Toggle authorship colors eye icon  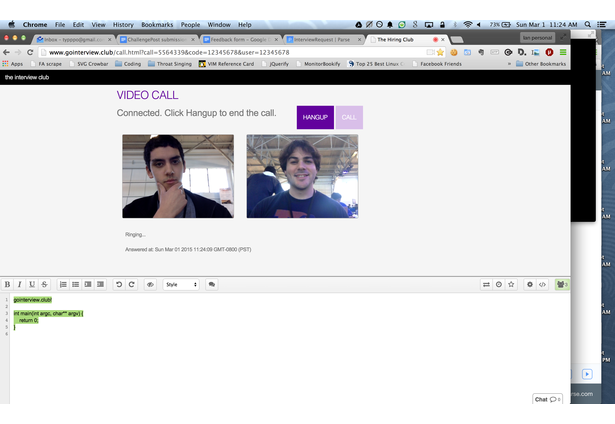click(150, 284)
